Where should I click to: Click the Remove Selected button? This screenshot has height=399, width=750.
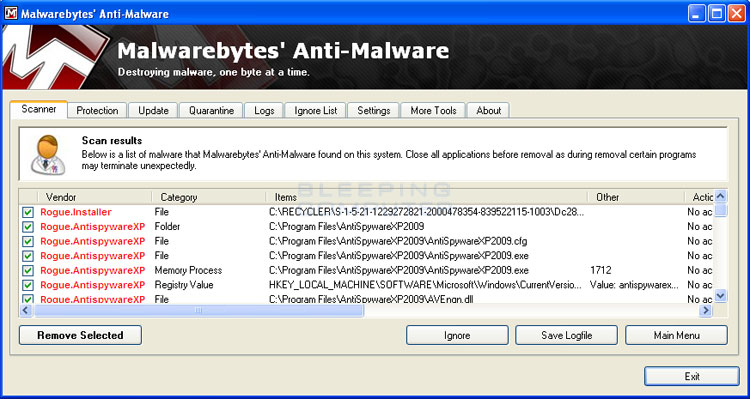click(x=80, y=335)
